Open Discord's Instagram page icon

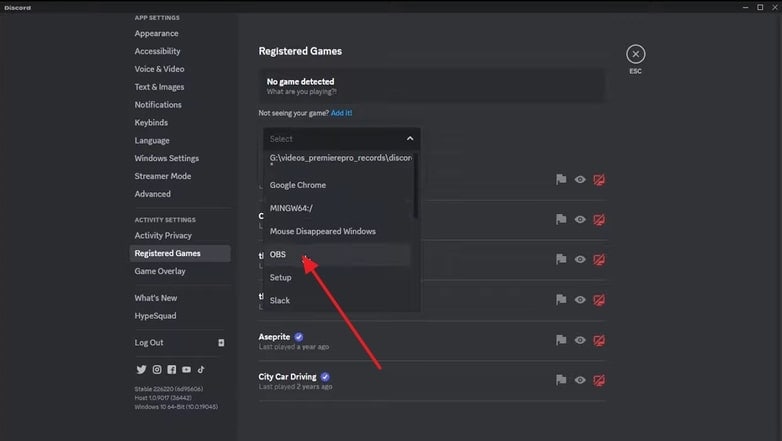tap(157, 370)
